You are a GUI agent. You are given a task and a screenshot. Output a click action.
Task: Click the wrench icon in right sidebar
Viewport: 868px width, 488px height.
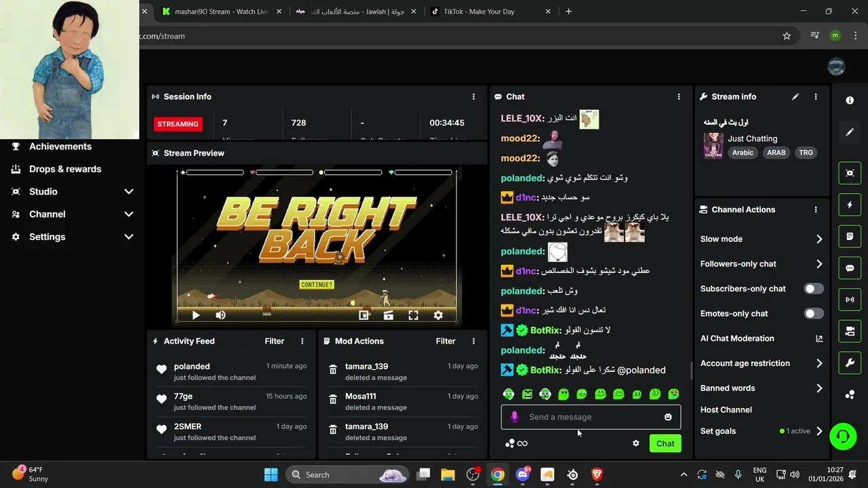pyautogui.click(x=850, y=363)
